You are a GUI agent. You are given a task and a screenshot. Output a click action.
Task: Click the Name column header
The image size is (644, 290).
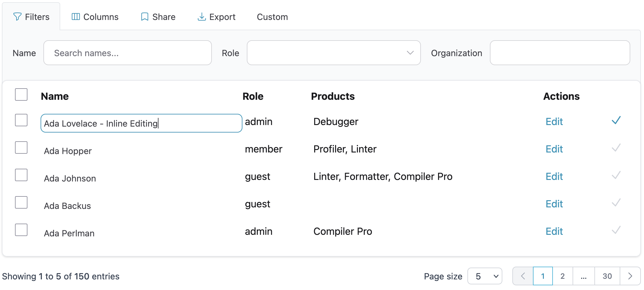pyautogui.click(x=55, y=96)
